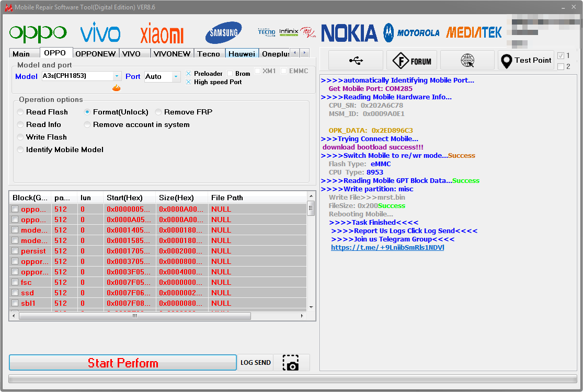Click the File Path column header
The image size is (583, 392).
(x=257, y=198)
